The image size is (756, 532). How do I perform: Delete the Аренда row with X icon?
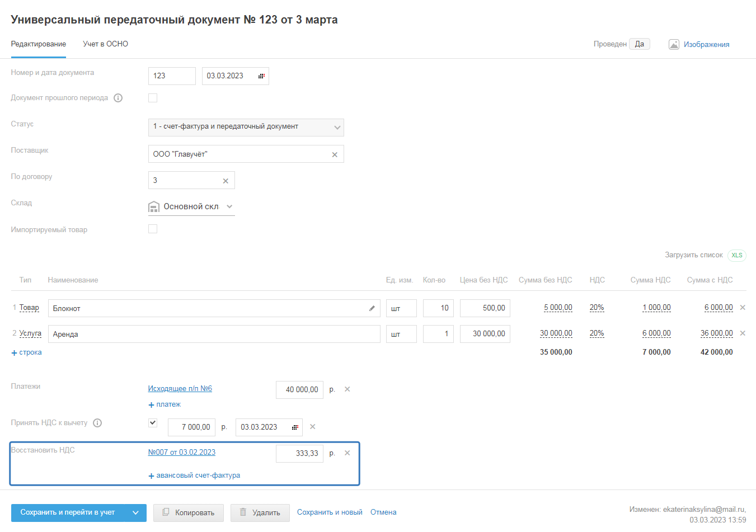pyautogui.click(x=743, y=333)
